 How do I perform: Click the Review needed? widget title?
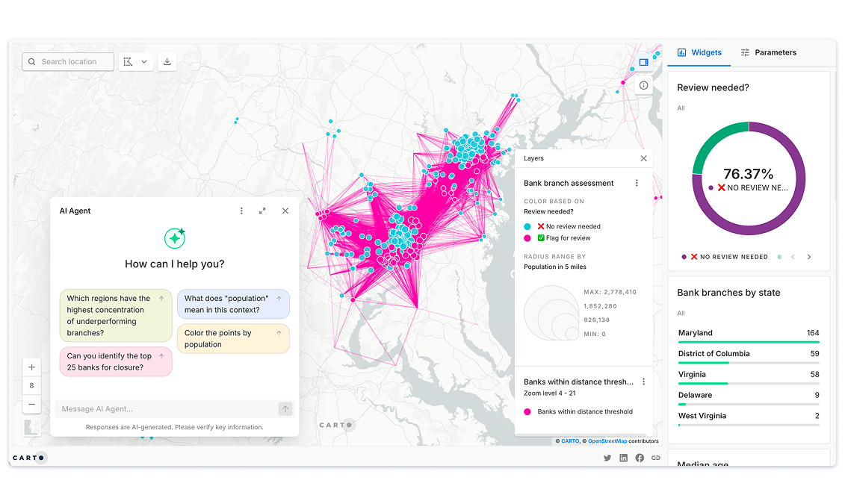pyautogui.click(x=713, y=88)
